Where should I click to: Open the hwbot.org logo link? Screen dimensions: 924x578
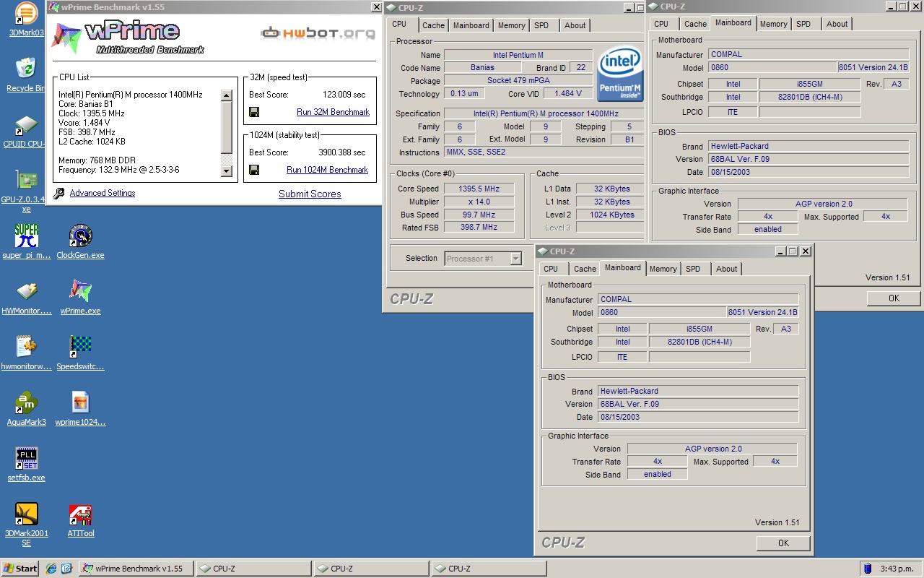(x=318, y=33)
